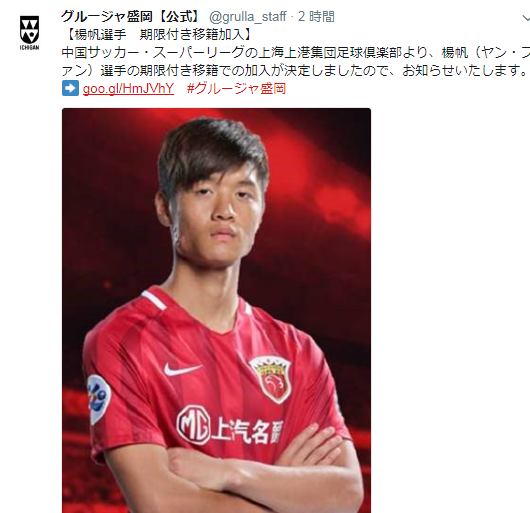
Task: Open the @grulla_staff handle
Action: pos(248,17)
